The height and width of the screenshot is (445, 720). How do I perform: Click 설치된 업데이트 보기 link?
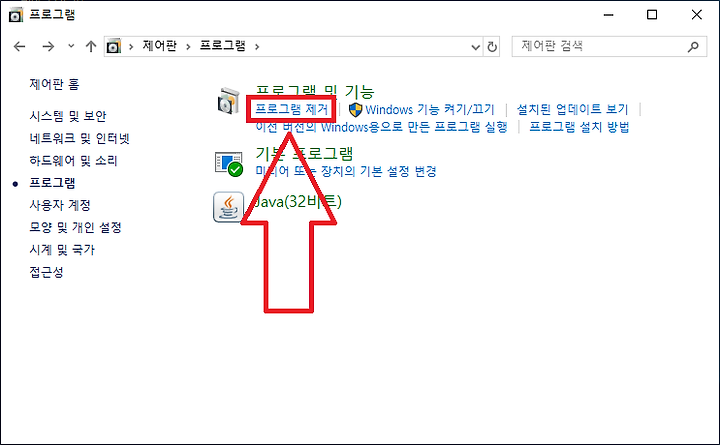point(572,109)
